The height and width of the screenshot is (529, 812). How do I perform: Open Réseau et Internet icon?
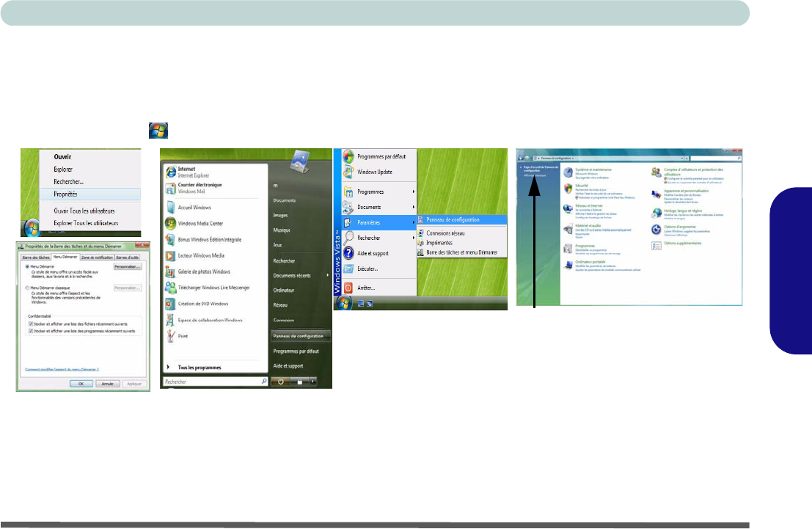568,208
